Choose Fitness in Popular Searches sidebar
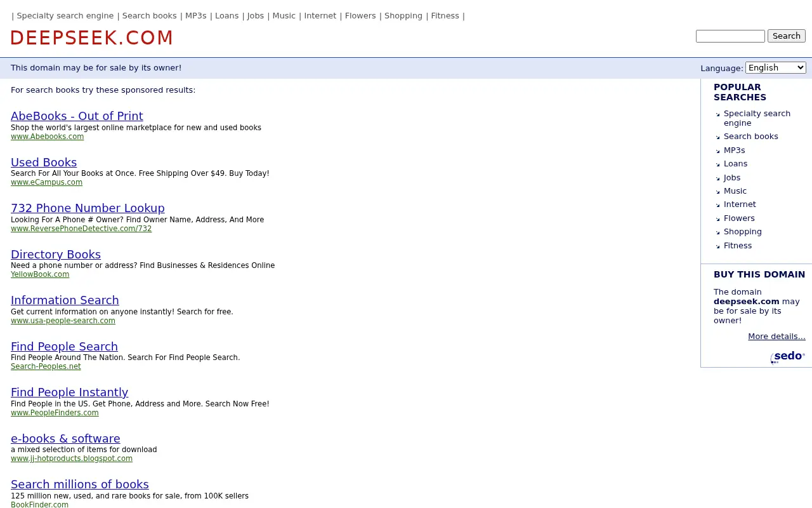The width and height of the screenshot is (812, 508). click(x=738, y=246)
